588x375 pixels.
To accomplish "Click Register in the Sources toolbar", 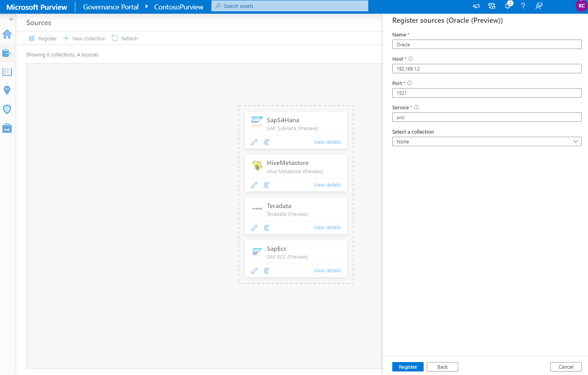I will coord(43,38).
